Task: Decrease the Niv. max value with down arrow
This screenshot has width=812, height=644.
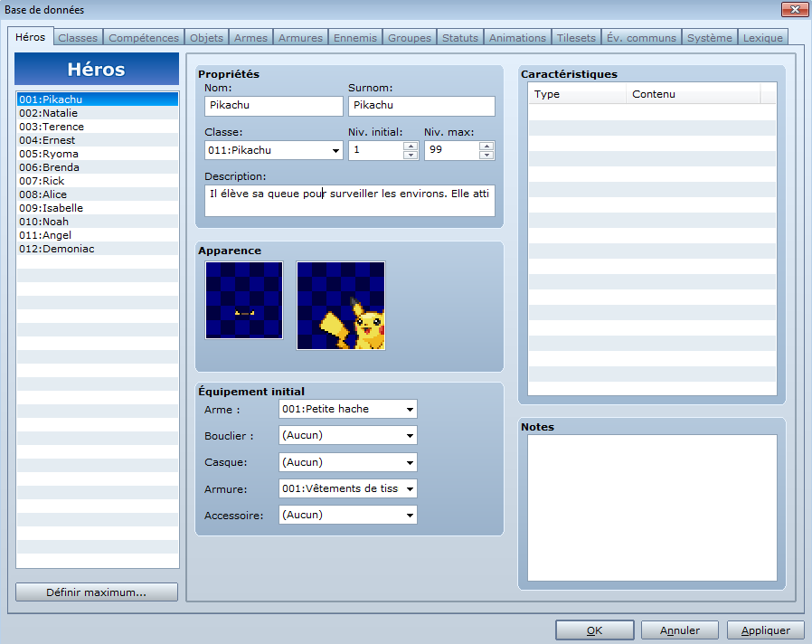Action: coord(486,155)
